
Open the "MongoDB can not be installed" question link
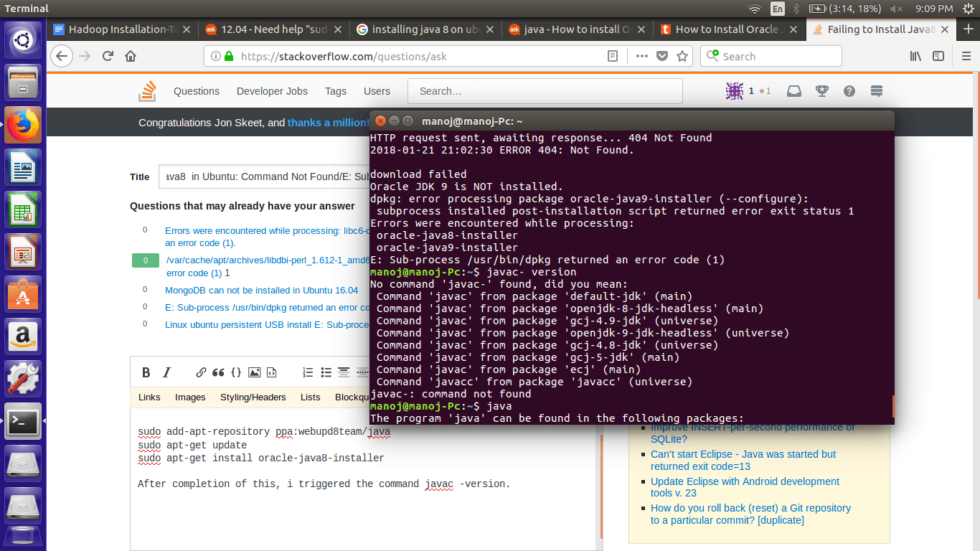pyautogui.click(x=261, y=291)
